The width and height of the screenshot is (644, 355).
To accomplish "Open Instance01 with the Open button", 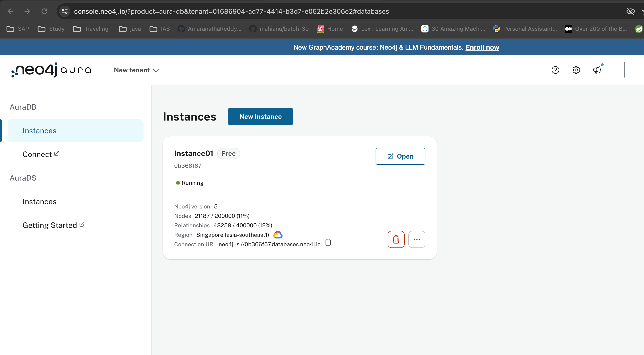I will click(400, 156).
